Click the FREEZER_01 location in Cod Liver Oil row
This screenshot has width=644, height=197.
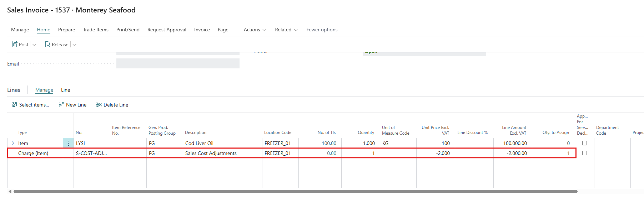tap(280, 143)
